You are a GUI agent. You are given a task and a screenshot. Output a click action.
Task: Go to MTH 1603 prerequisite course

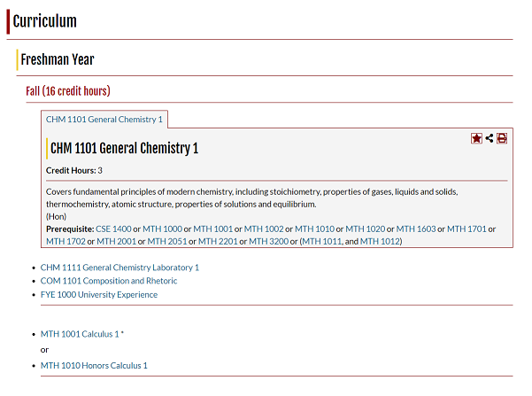coord(416,229)
